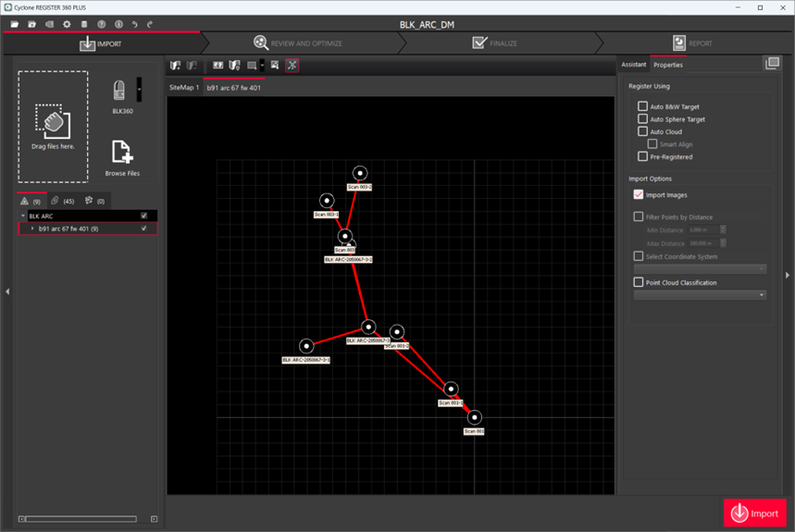Image resolution: width=795 pixels, height=532 pixels.
Task: Click the info icon in top toolbar
Action: 118,23
